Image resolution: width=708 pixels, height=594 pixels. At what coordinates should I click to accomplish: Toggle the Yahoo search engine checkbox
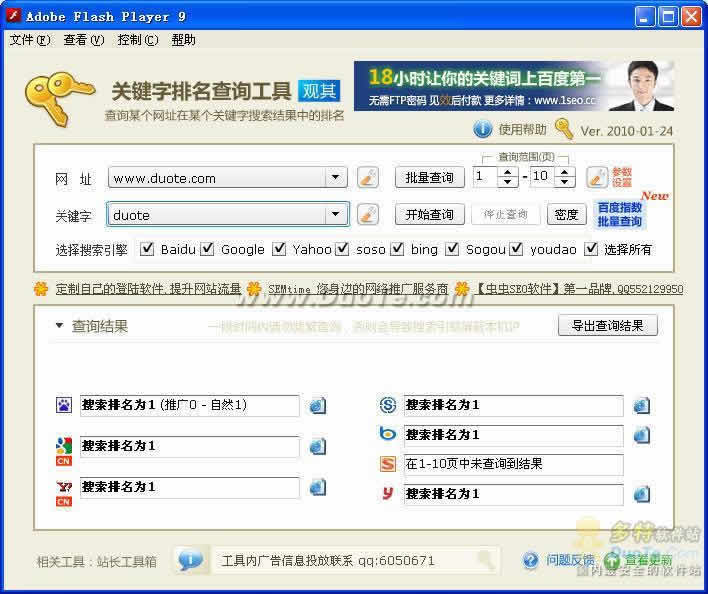[279, 249]
